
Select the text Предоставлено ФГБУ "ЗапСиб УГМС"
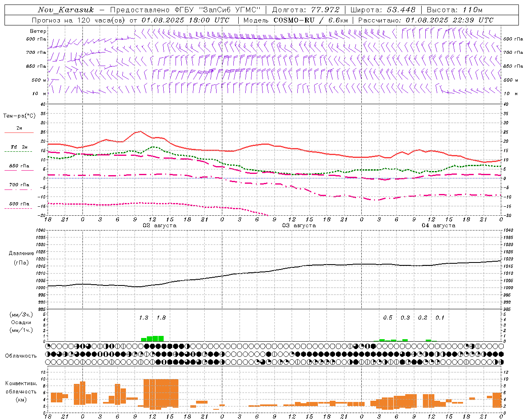pyautogui.click(x=185, y=10)
